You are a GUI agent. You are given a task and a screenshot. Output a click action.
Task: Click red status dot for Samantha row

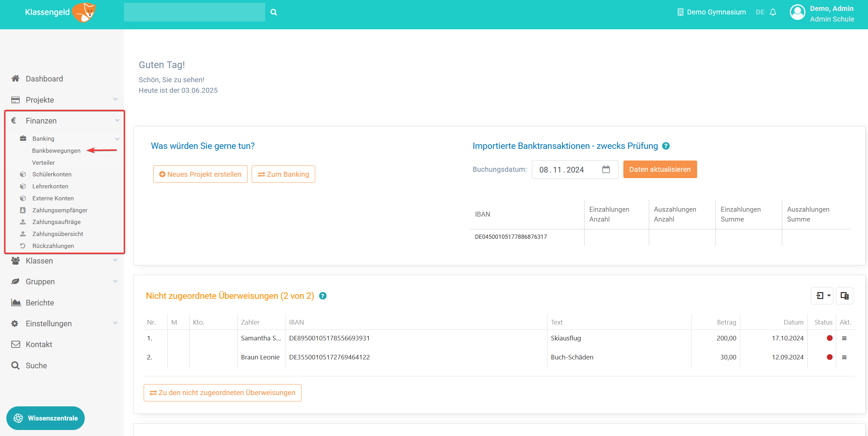(x=830, y=338)
